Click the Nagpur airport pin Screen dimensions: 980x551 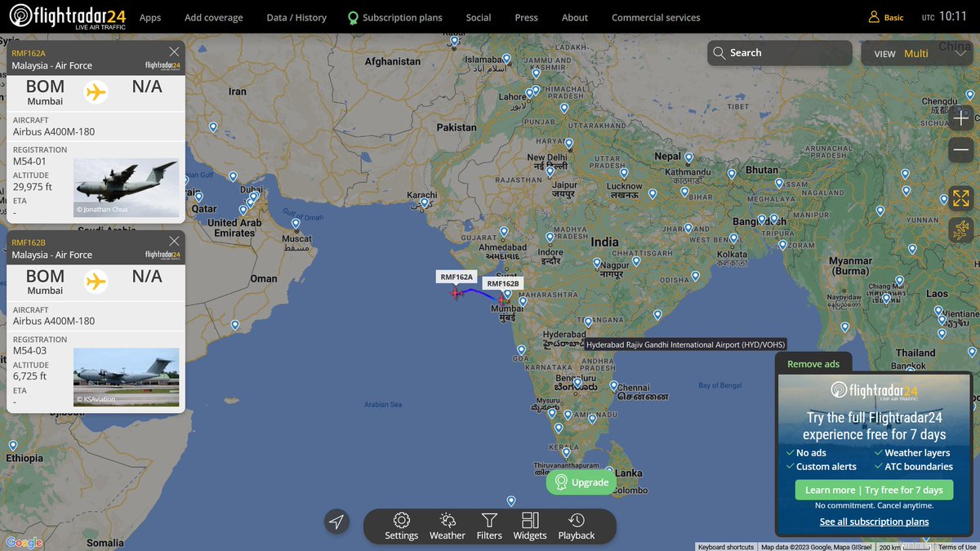coord(597,264)
